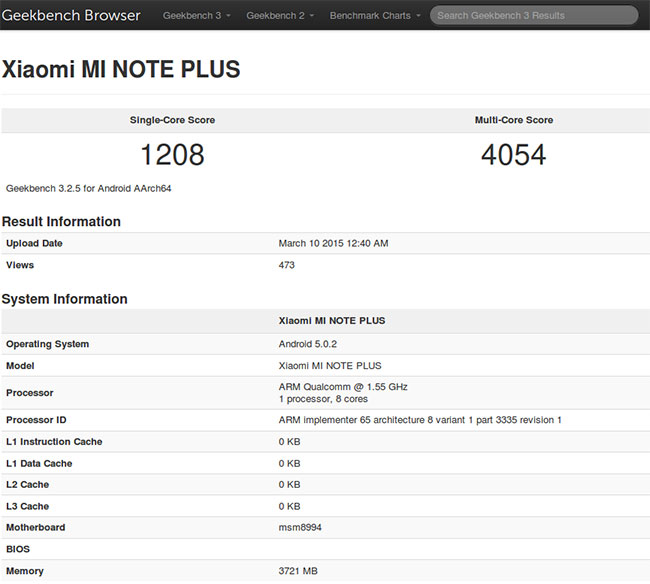Select the L1 Data Cache 0 KB value
Screen dimensions: 650x584
(289, 463)
